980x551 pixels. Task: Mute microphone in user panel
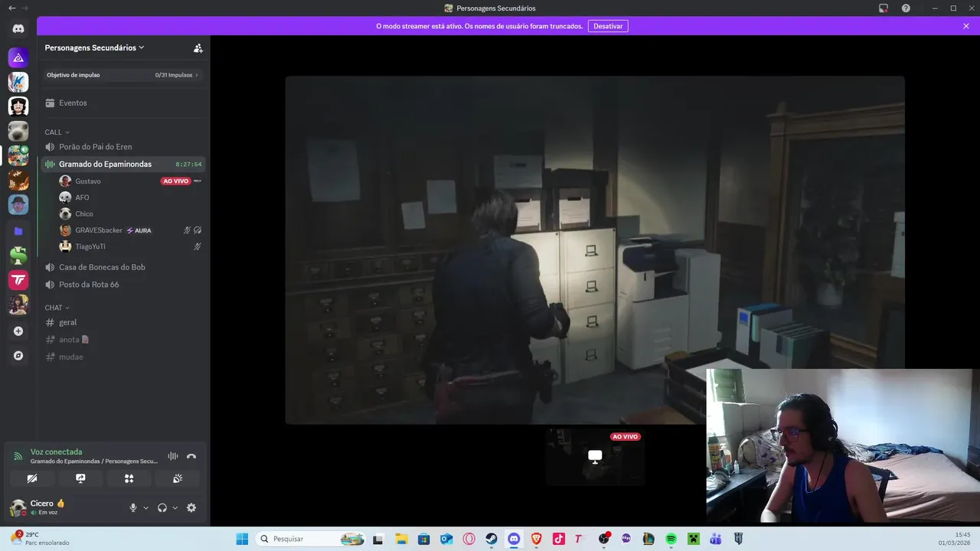[133, 507]
